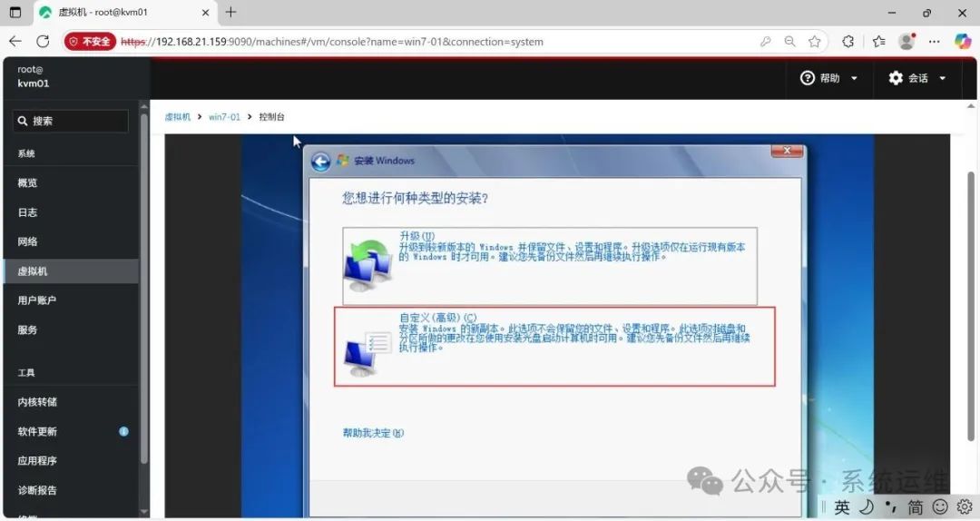Image resolution: width=980 pixels, height=521 pixels.
Task: Choose the 升级 installation option
Action: (549, 267)
